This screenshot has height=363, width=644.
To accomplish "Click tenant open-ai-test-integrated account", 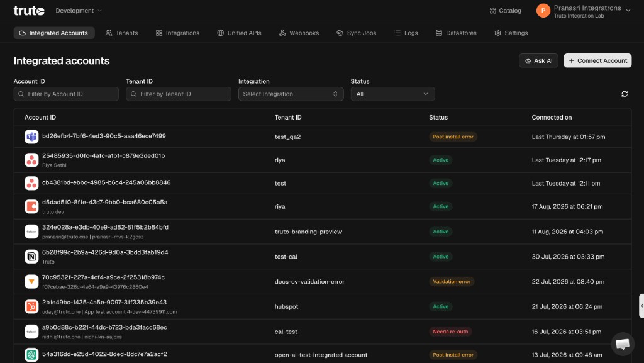I will 321,355.
